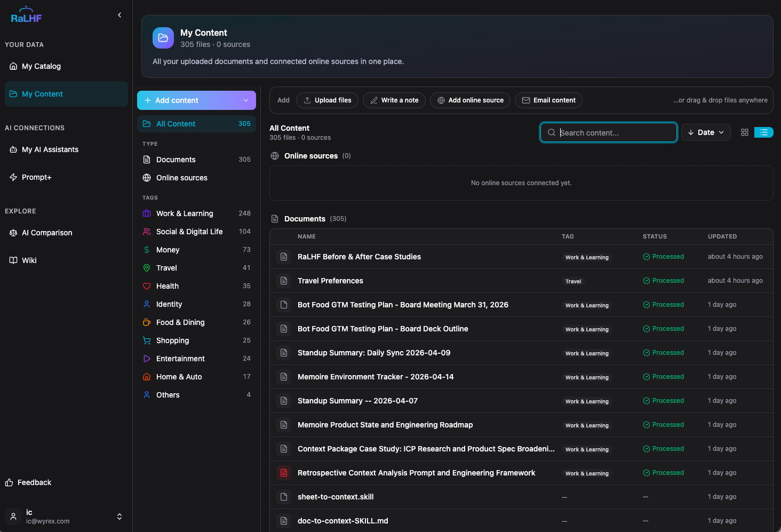Open RaLHF Before & After Case Studies
781x532 pixels.
tap(359, 257)
